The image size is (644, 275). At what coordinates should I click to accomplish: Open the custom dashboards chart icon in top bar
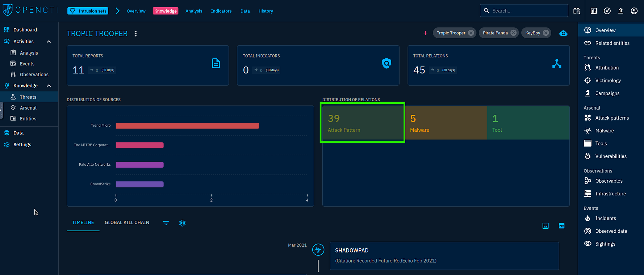[594, 11]
